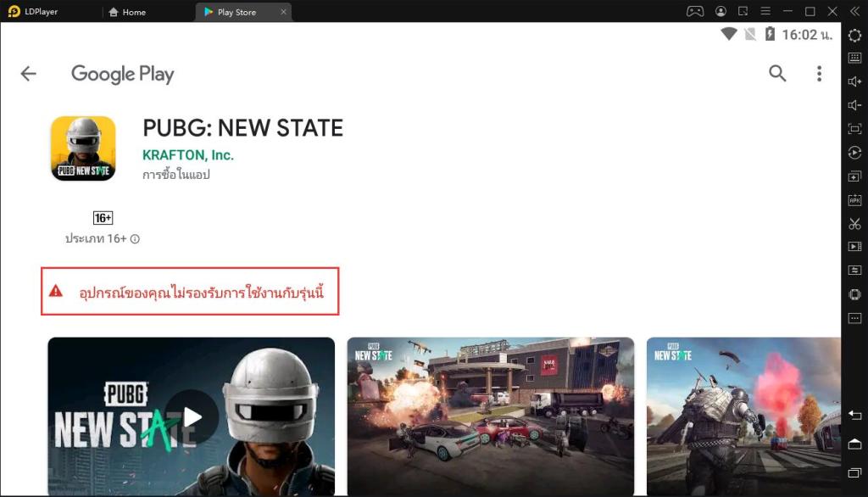The height and width of the screenshot is (497, 868).
Task: Open the operation recorder (synchronizer) icon
Action: point(854,153)
